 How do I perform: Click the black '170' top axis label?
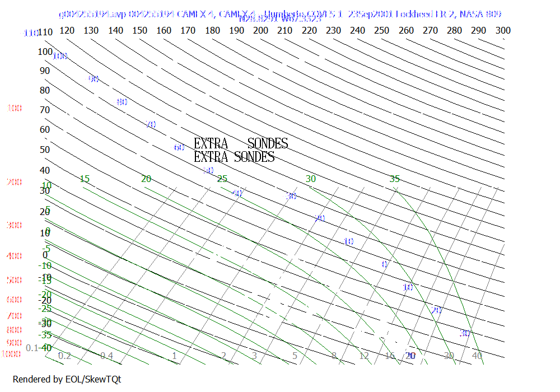point(188,30)
